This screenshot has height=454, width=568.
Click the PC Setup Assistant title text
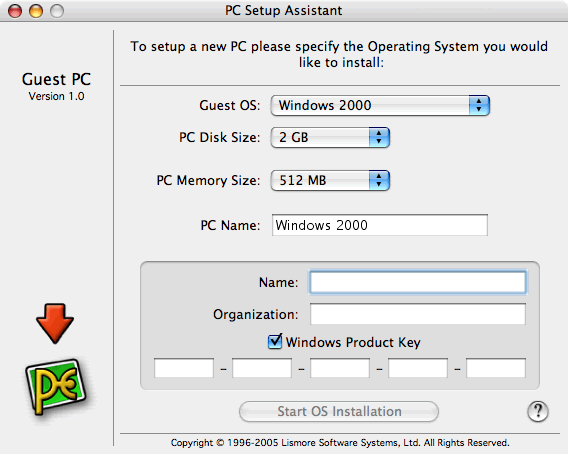click(x=284, y=11)
